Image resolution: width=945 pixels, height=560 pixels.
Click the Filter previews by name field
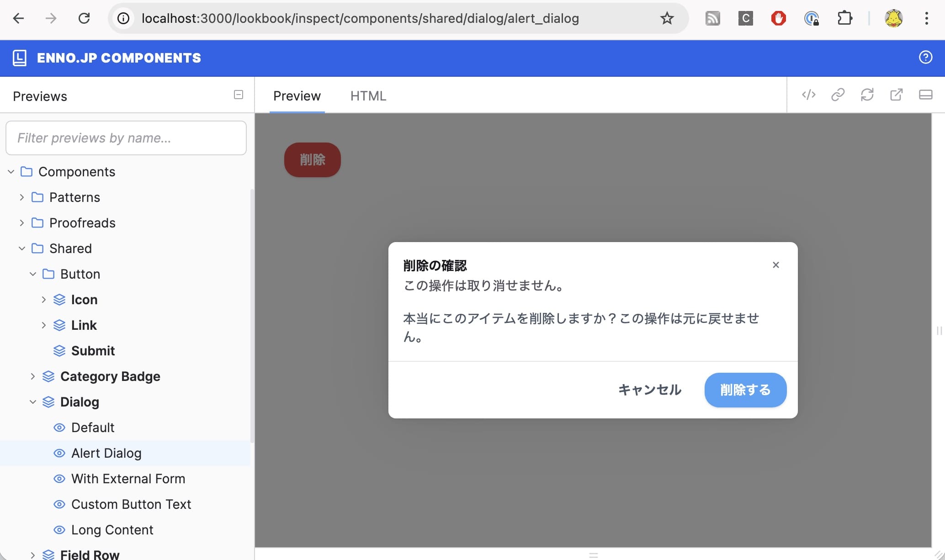click(x=126, y=138)
